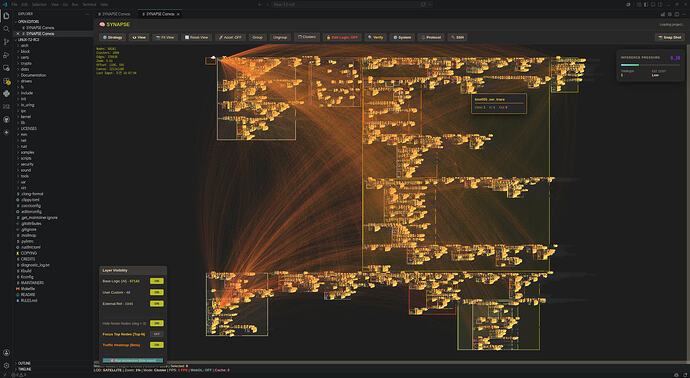Click the Layer Visibility panel header
The image size is (690, 378).
coord(132,271)
